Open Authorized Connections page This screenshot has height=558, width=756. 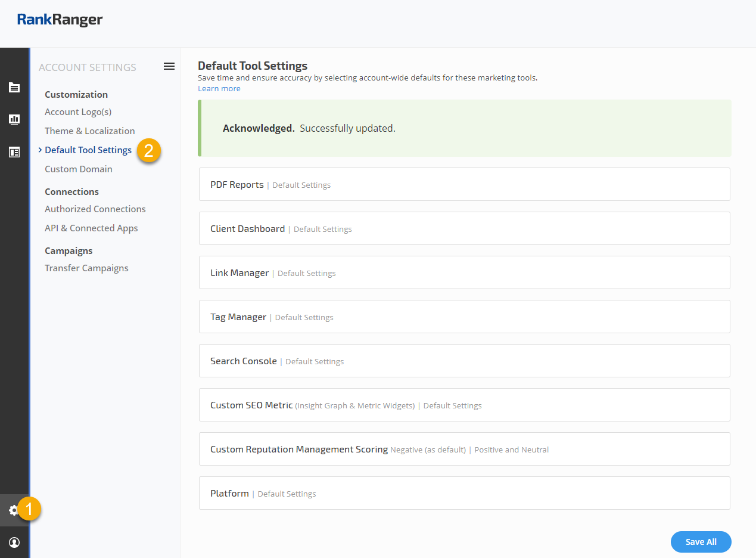(x=95, y=209)
